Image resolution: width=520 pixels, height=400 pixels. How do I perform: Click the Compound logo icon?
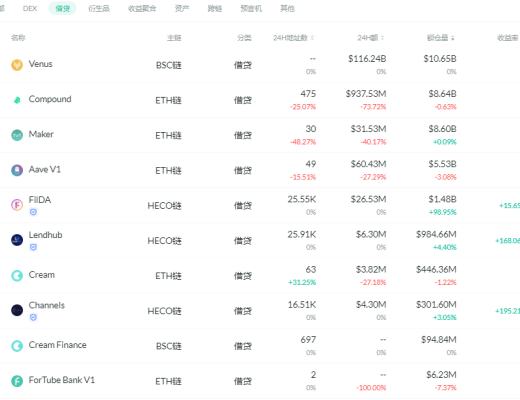tap(17, 100)
